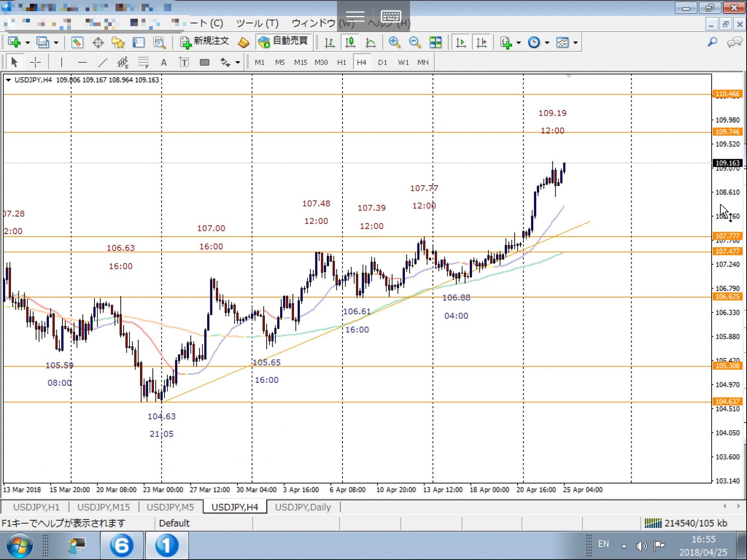Switch to bar chart display
Image resolution: width=747 pixels, height=560 pixels.
[x=329, y=42]
